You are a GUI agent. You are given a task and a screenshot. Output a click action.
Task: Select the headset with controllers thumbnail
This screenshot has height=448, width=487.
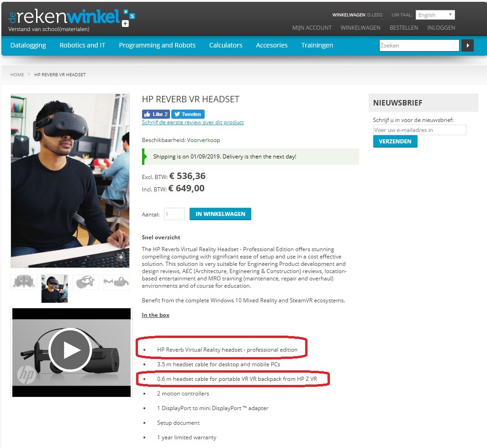point(116,282)
